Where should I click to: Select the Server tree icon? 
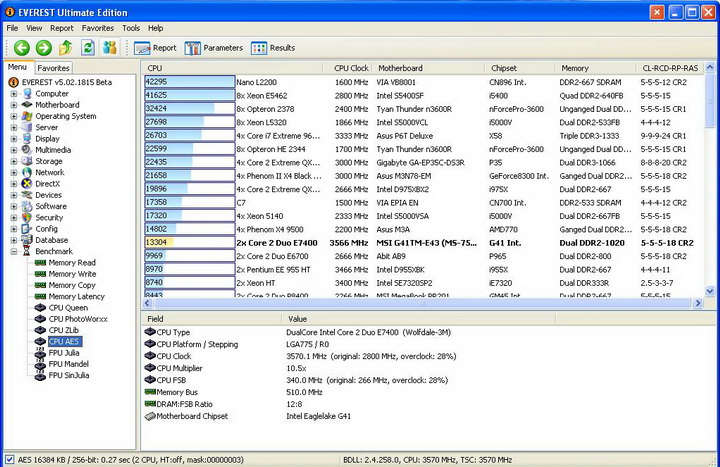tap(27, 127)
